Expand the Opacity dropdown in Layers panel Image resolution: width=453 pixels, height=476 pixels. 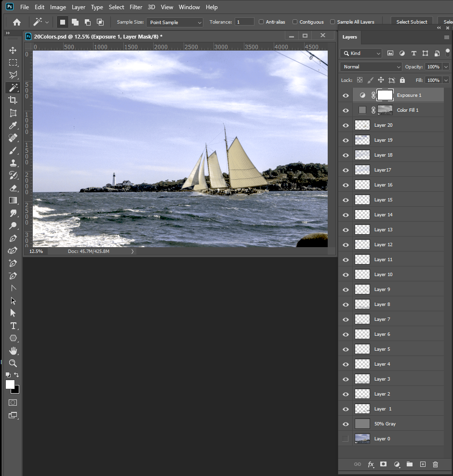click(446, 66)
